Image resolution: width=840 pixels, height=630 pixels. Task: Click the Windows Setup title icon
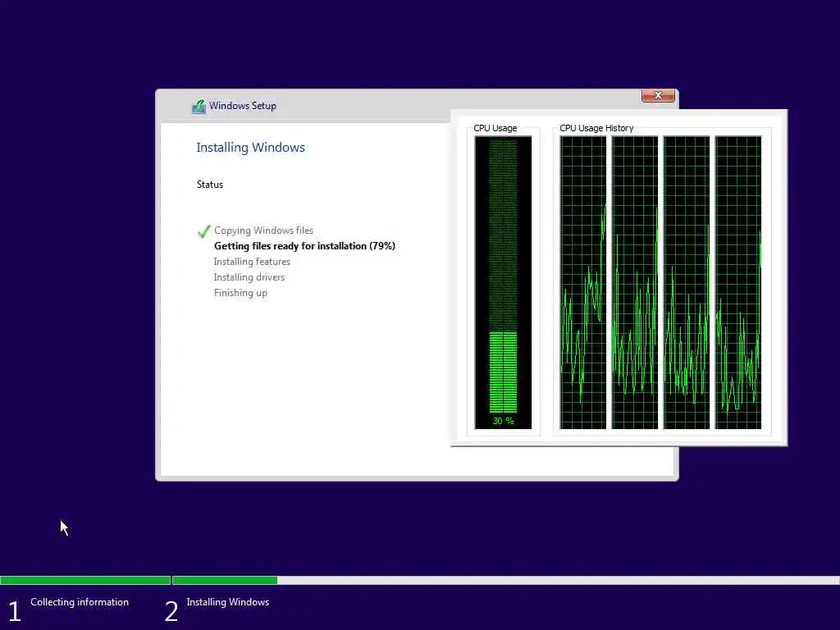coord(199,106)
